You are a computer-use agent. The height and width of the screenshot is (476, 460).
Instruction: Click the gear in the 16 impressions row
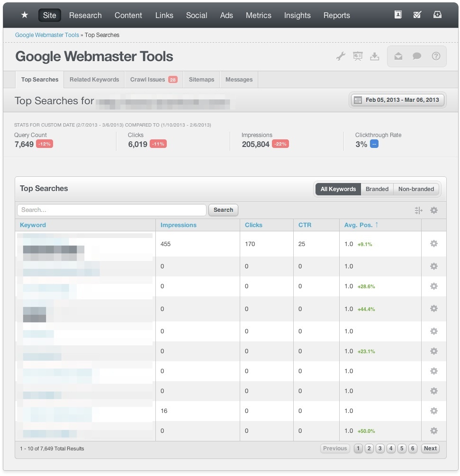[x=434, y=411]
